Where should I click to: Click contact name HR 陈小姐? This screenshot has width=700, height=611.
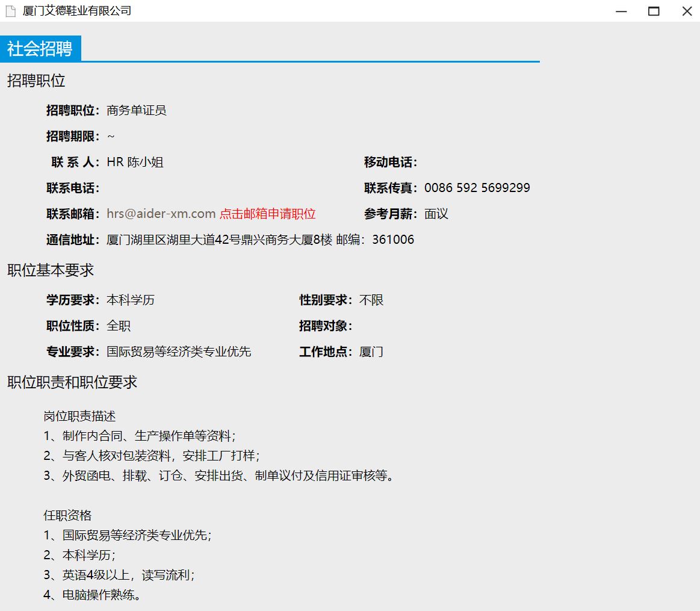(135, 162)
